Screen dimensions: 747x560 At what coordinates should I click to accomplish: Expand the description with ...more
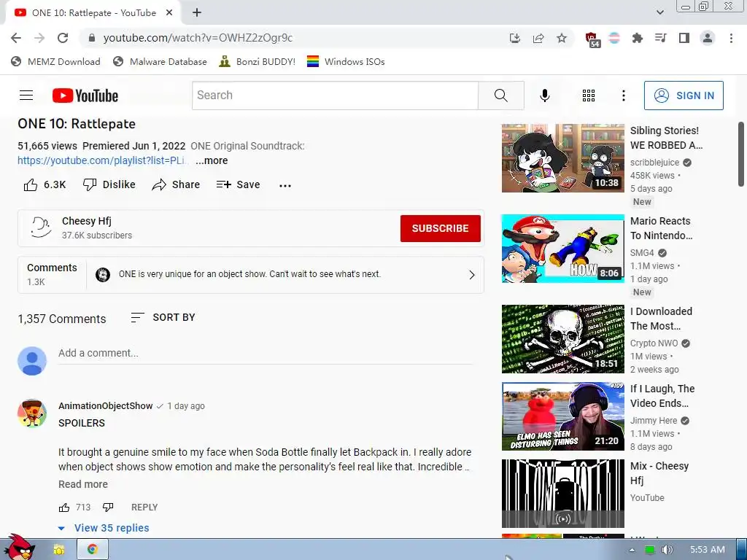[212, 161]
